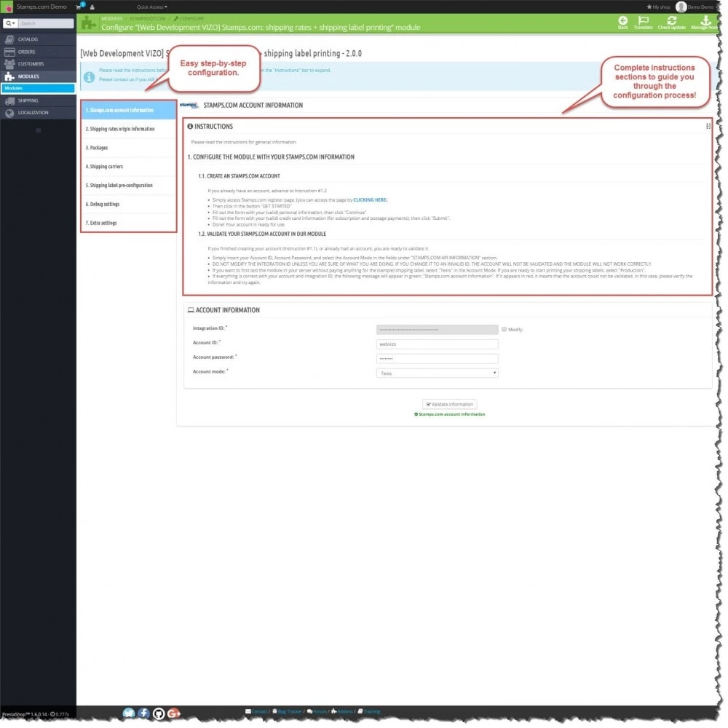
Task: Click the MODULES breadcrumb link
Action: pos(112,19)
